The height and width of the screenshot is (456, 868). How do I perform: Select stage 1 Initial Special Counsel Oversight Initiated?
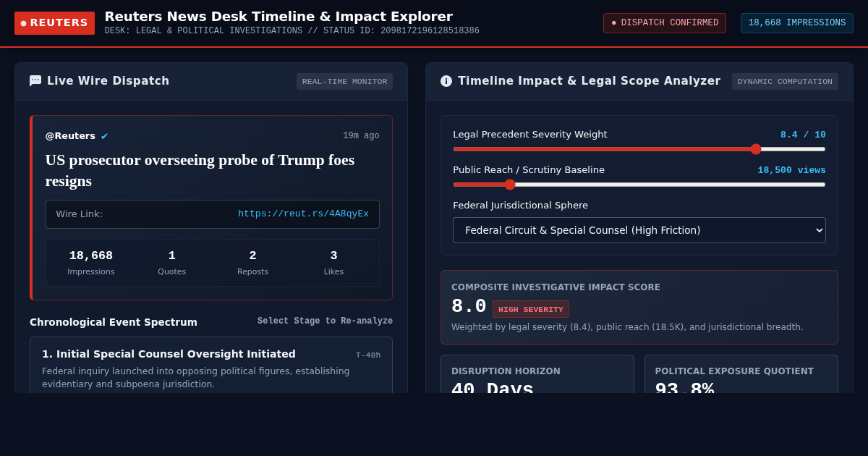coord(211,366)
